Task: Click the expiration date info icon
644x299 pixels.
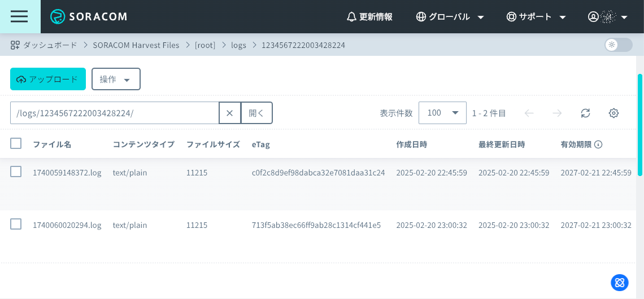Action: [598, 144]
